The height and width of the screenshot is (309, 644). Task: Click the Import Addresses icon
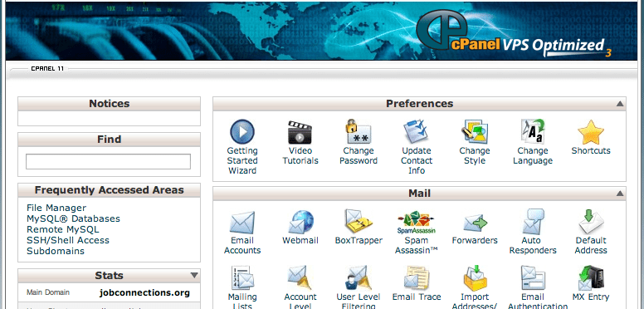(x=475, y=278)
